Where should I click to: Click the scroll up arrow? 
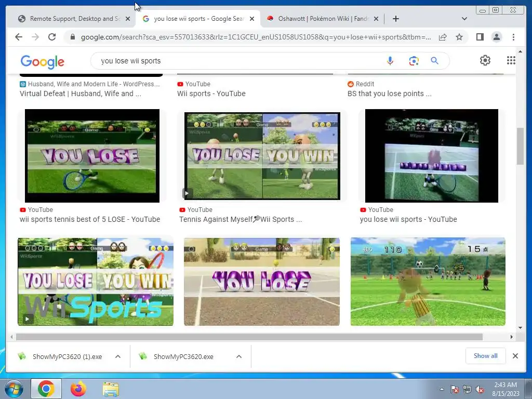(520, 51)
